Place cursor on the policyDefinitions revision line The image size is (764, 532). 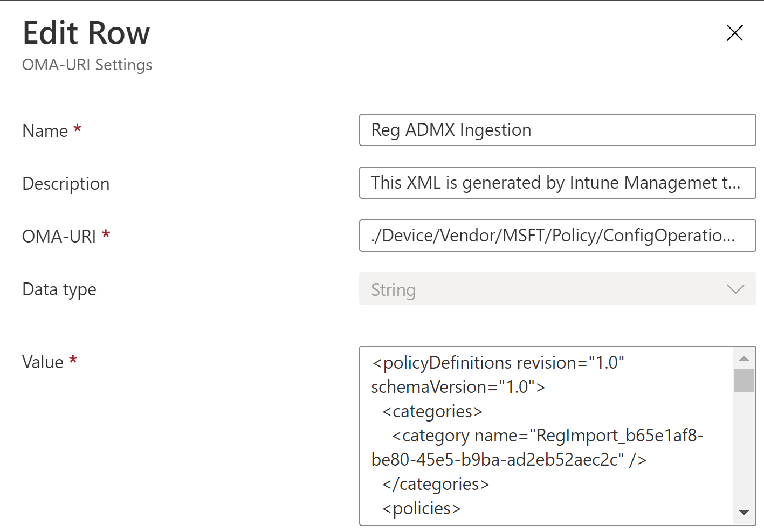(498, 363)
